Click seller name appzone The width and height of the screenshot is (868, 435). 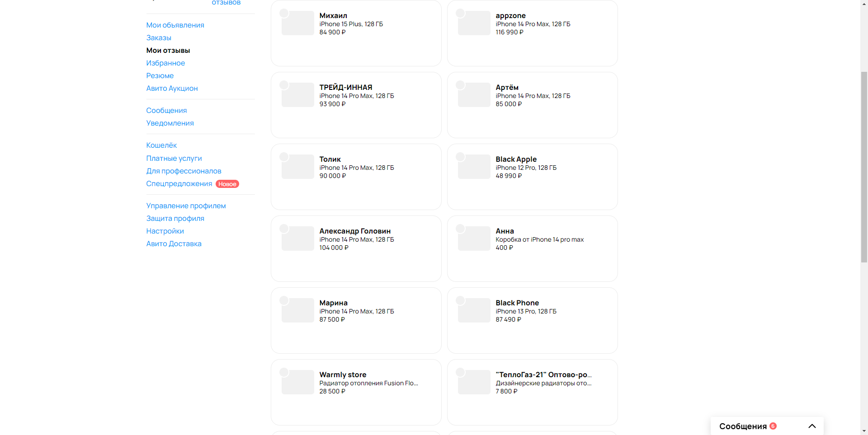pyautogui.click(x=510, y=16)
